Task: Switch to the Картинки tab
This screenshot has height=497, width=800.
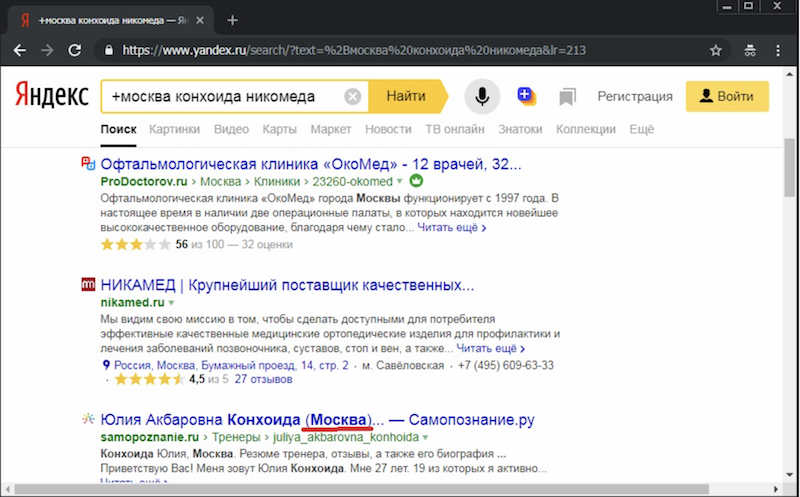Action: pos(174,129)
